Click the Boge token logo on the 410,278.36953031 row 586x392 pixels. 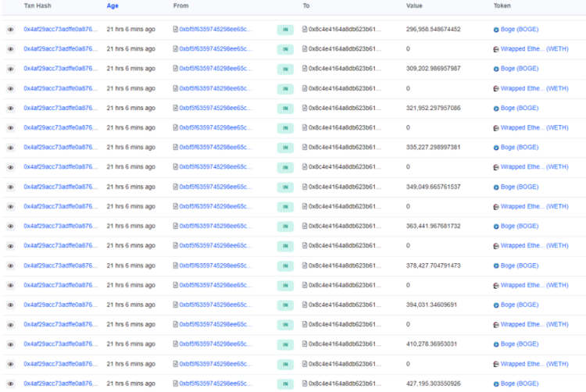[x=496, y=344]
